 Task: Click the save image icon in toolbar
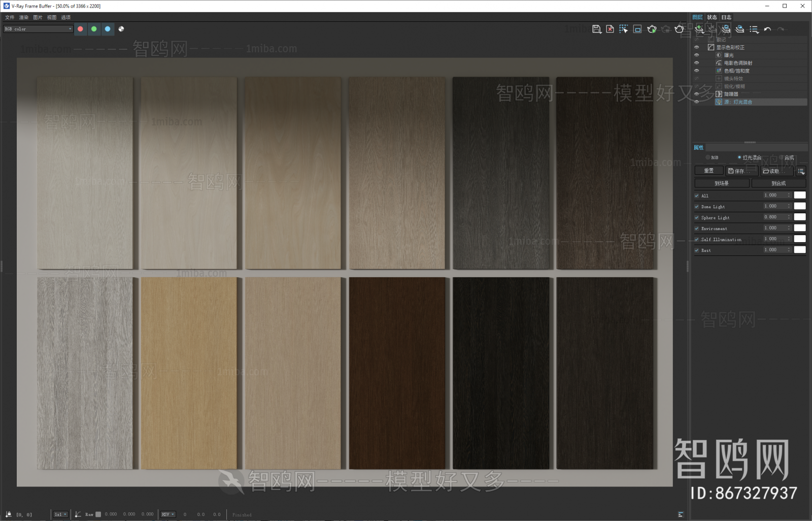597,29
